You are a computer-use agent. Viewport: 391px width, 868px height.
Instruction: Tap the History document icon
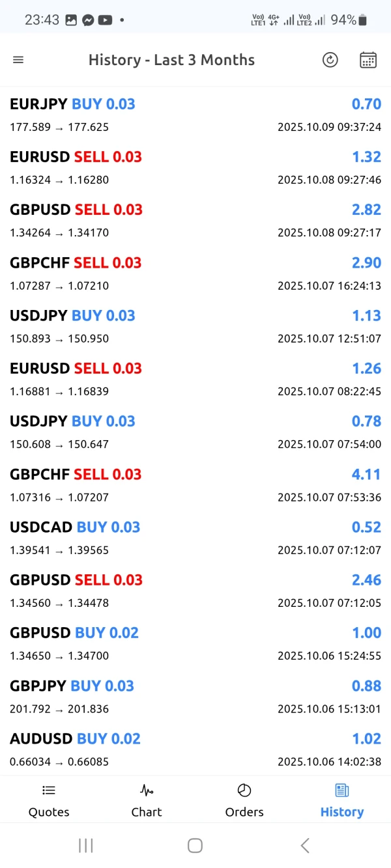coord(342,791)
